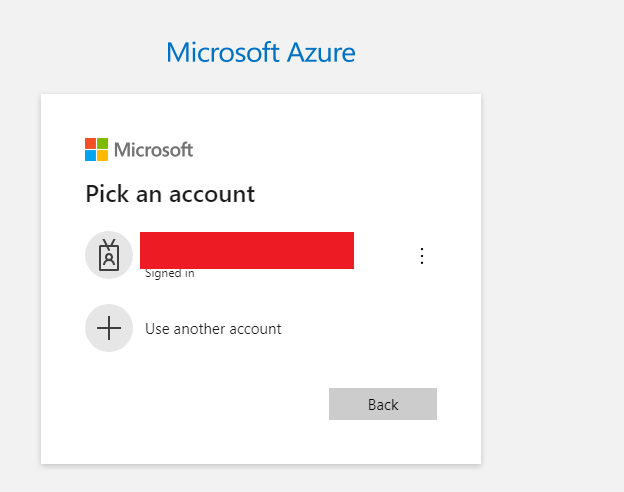Click the four-color Microsoft logo
The image size is (624, 492).
point(96,150)
